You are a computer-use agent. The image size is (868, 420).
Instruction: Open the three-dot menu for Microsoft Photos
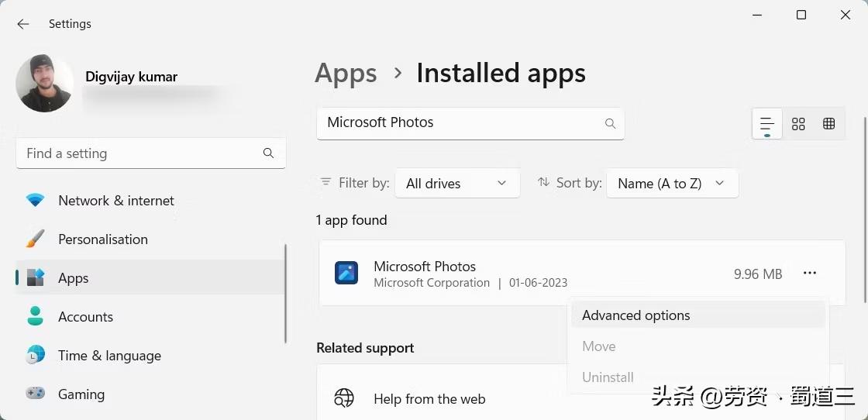point(809,273)
